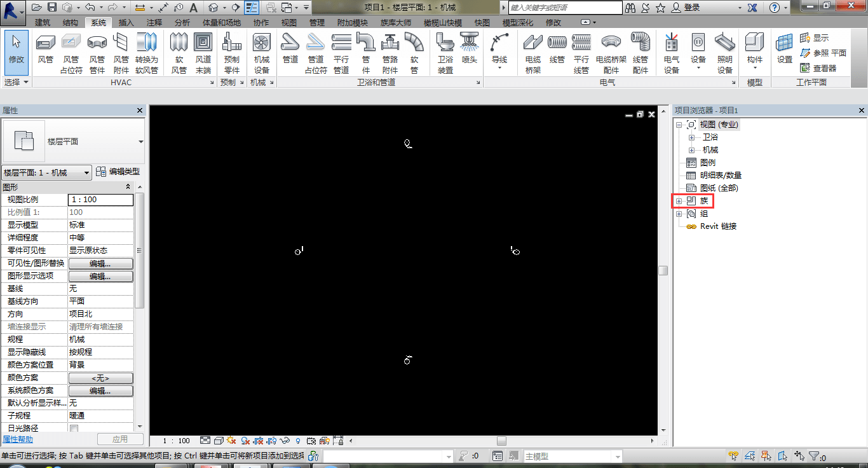Screen dimensions: 868x468
Task: Open the 视图 ribbon tab
Action: 289,23
